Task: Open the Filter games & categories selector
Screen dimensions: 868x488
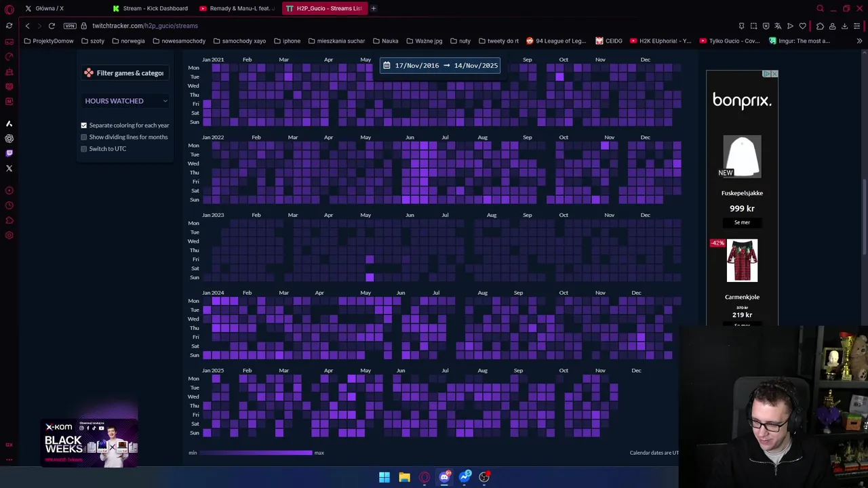Action: coord(125,73)
